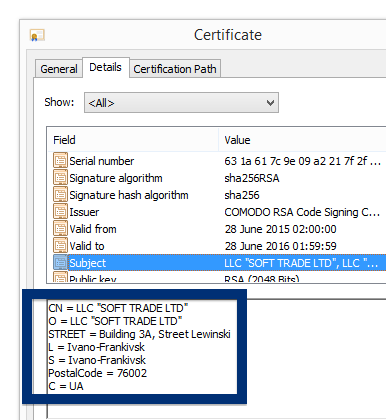Click the RSA (2048 Bits) value
This screenshot has width=386, height=420.
point(262,279)
